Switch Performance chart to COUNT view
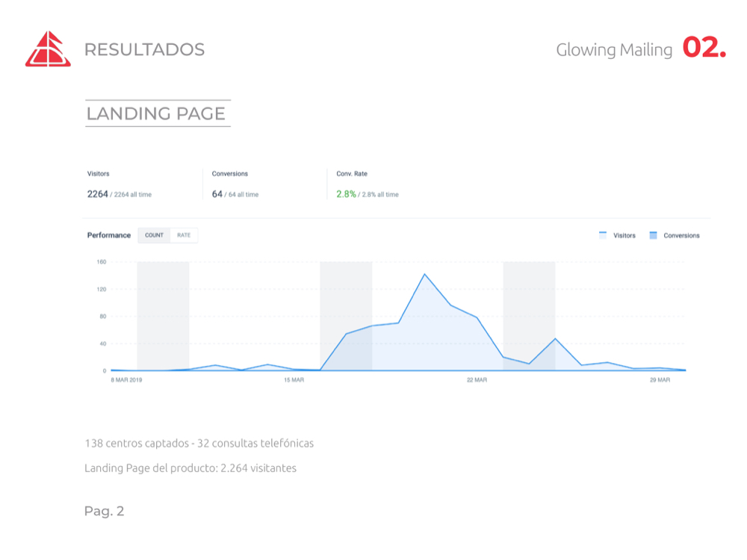The height and width of the screenshot is (560, 747). coord(154,235)
